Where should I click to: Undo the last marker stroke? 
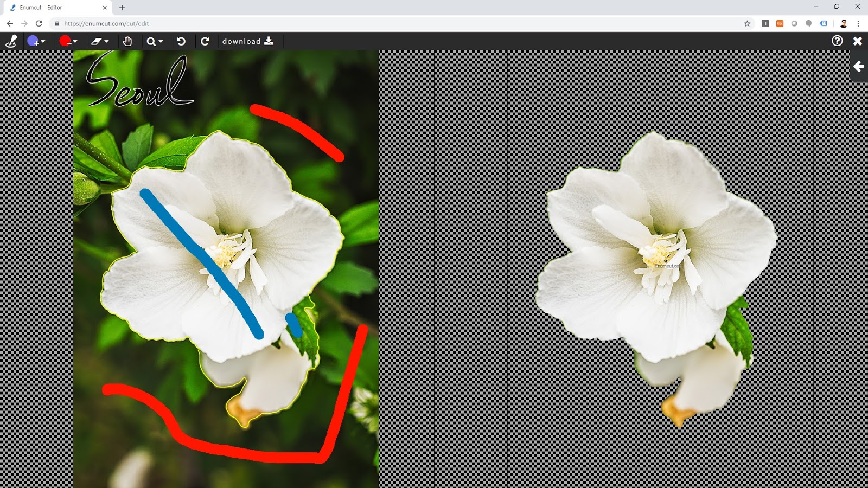point(181,41)
